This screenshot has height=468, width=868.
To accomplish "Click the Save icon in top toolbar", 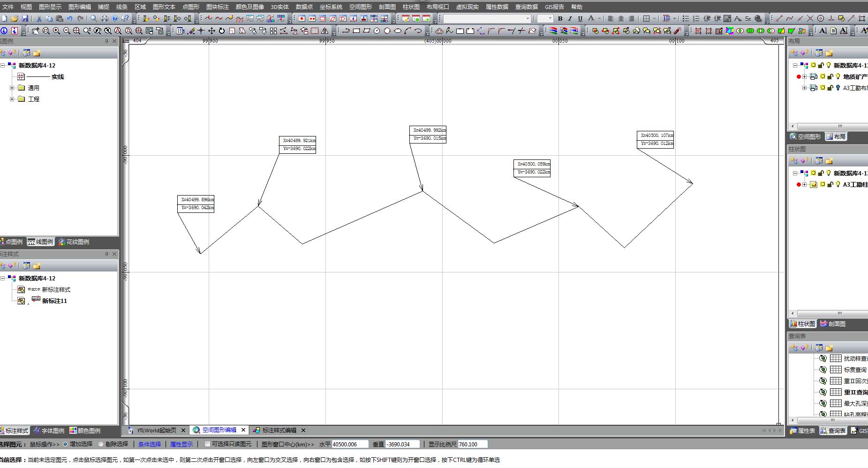I will coord(25,18).
